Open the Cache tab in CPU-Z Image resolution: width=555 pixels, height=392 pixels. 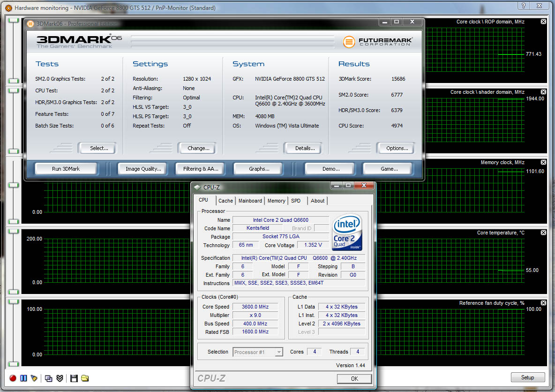point(225,201)
